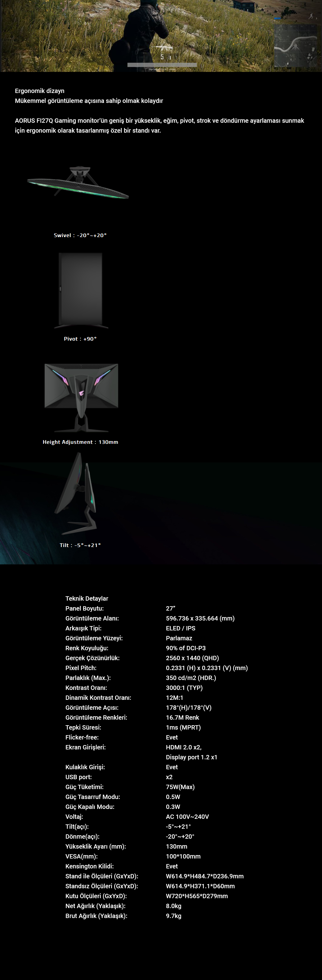Click the 'Ergonomik dizayn' heading
This screenshot has width=322, height=980.
40,91
